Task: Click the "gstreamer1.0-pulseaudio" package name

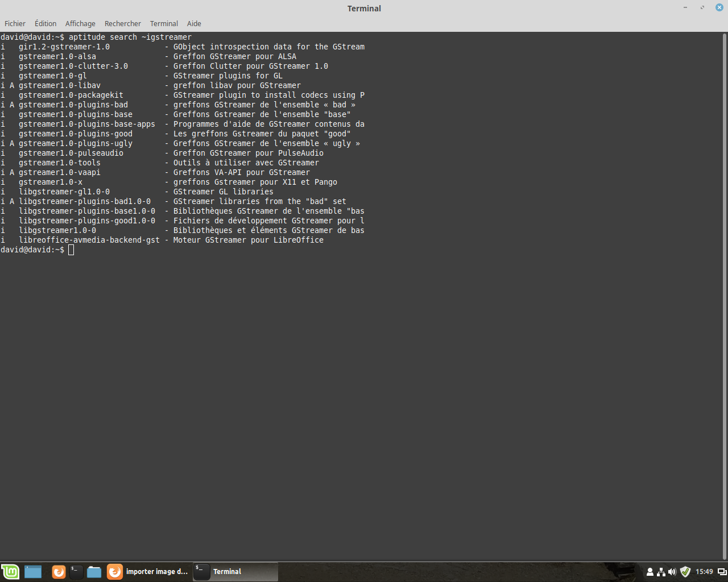Action: tap(71, 153)
